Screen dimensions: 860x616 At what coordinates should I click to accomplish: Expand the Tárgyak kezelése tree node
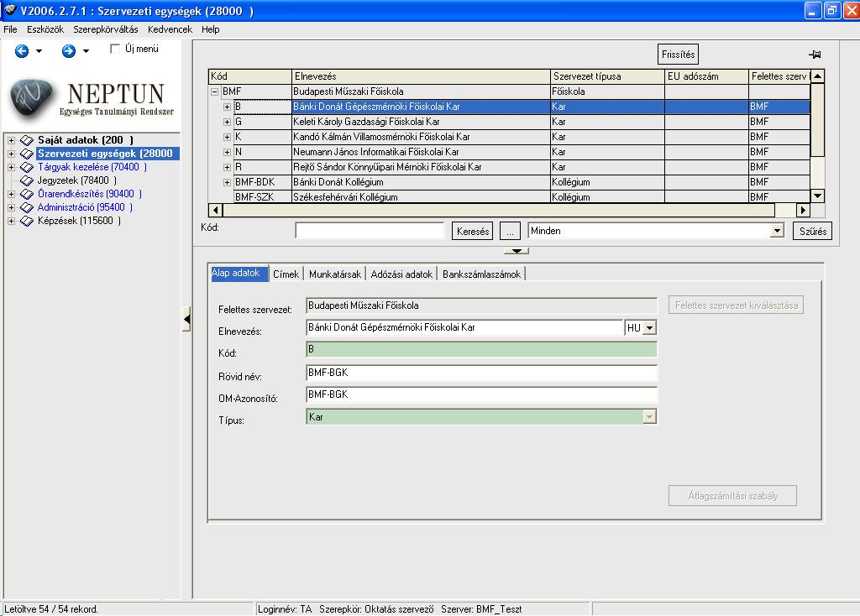11,167
